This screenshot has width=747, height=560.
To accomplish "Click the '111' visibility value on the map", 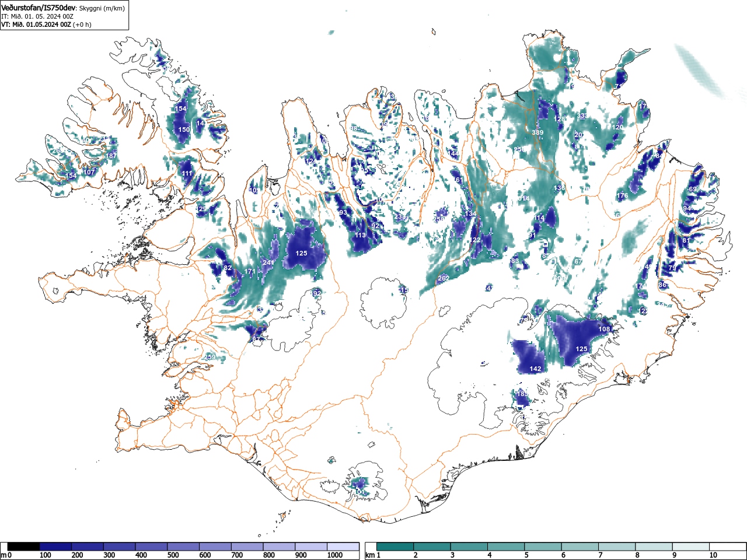I will click(187, 174).
